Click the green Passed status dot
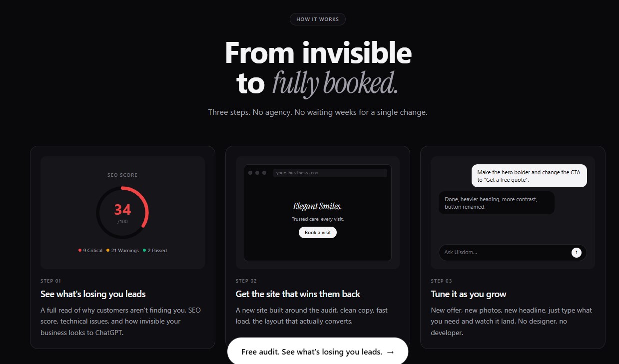619x364 pixels. [x=144, y=250]
